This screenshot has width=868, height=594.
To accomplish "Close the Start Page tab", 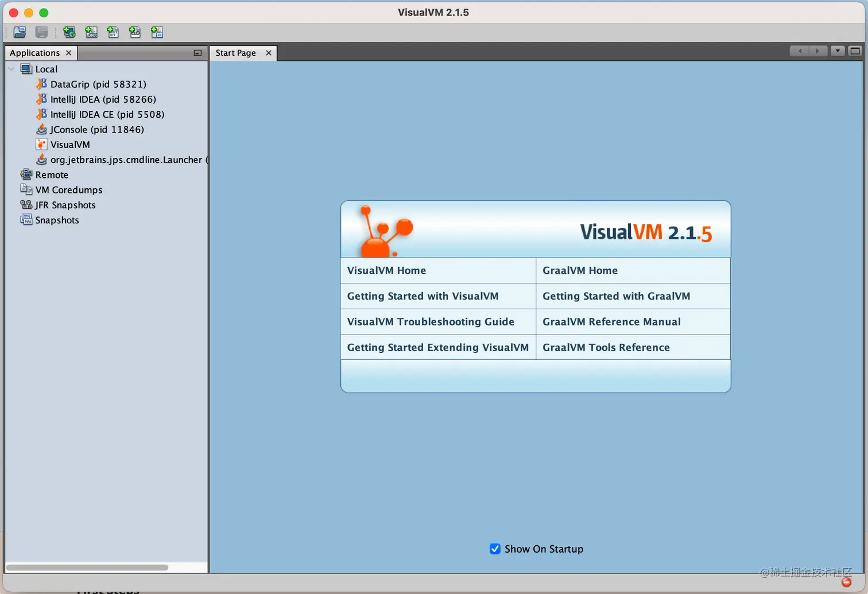I will pos(269,53).
